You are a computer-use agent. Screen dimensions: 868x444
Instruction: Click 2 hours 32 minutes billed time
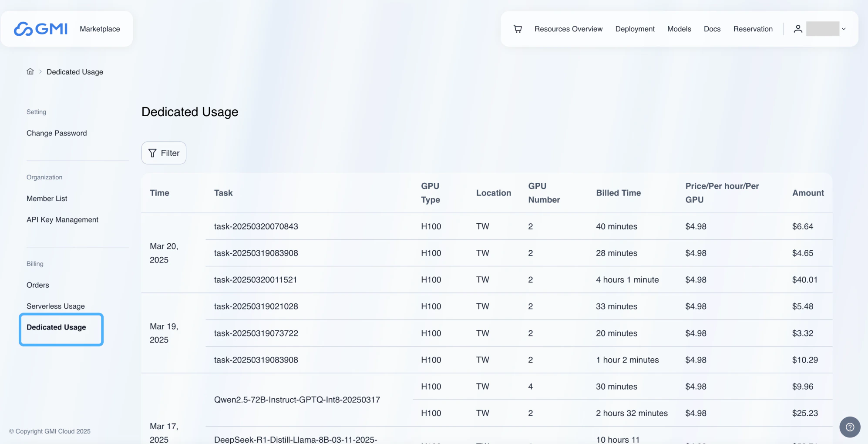coord(632,413)
